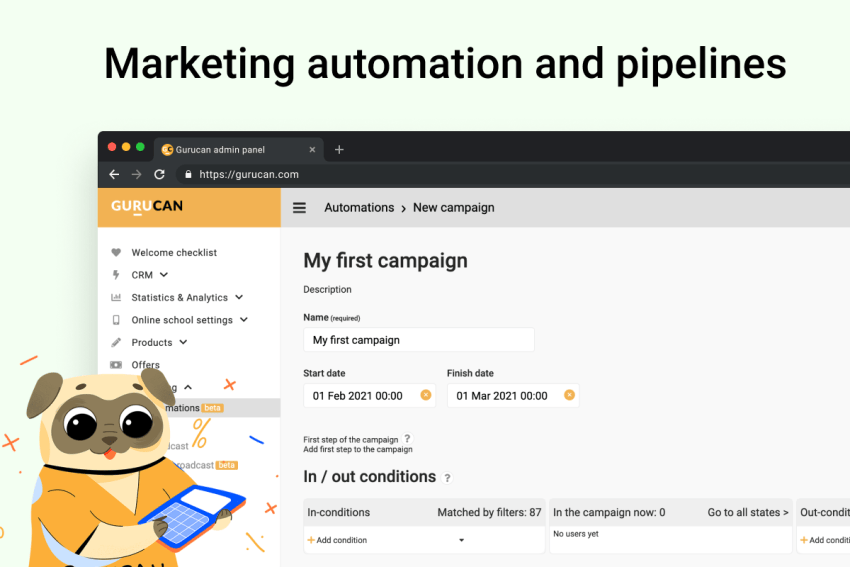The image size is (850, 567).
Task: Edit the campaign Name field
Action: click(418, 340)
